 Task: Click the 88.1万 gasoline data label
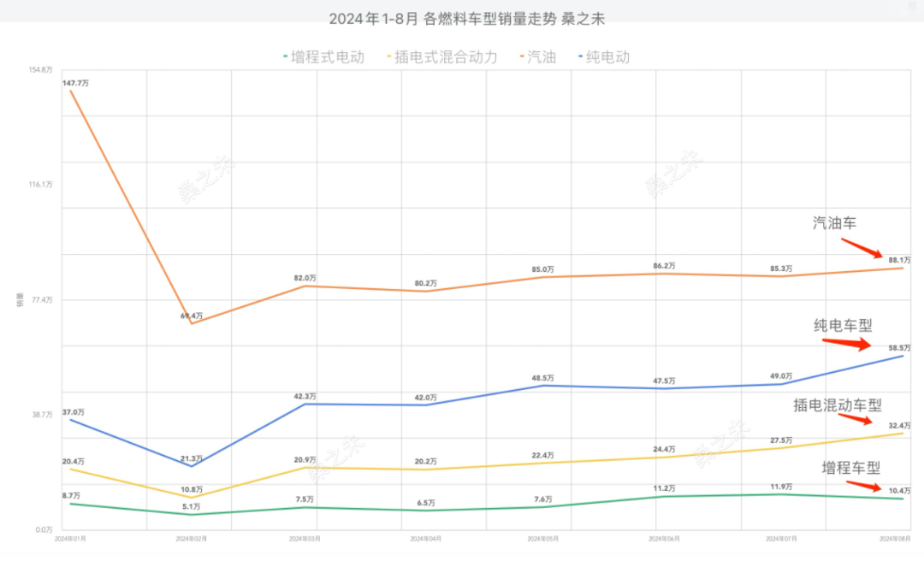point(899,260)
